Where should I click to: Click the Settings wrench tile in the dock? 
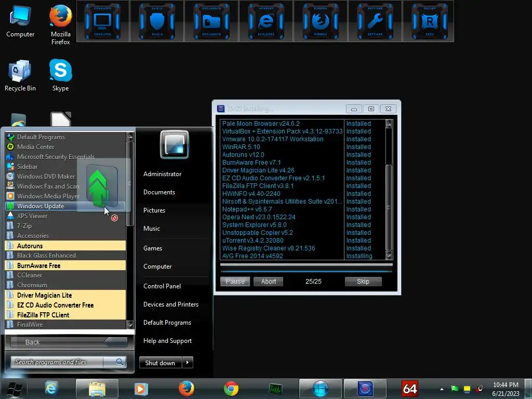[375, 21]
